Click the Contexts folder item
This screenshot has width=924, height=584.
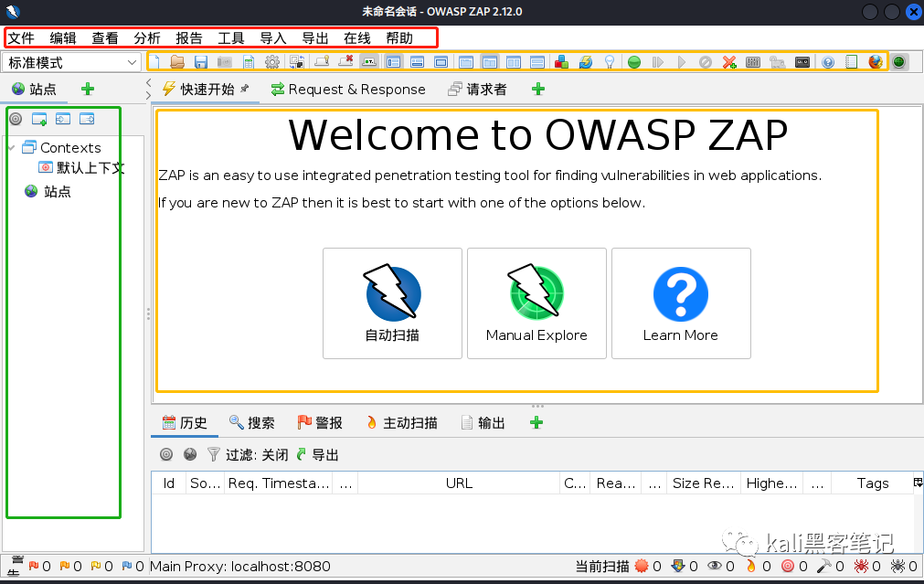(x=62, y=147)
